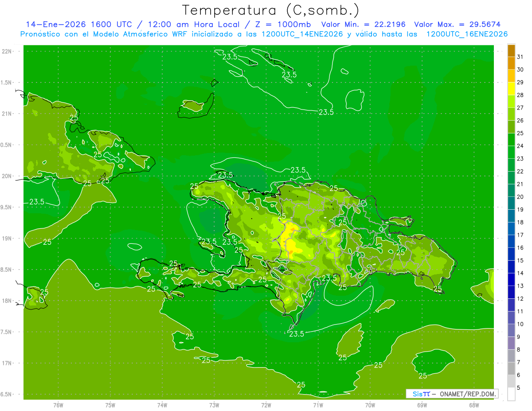Click the 'Temperatura (C,somb.)' map title
This screenshot has height=411, width=532.
[x=270, y=10]
